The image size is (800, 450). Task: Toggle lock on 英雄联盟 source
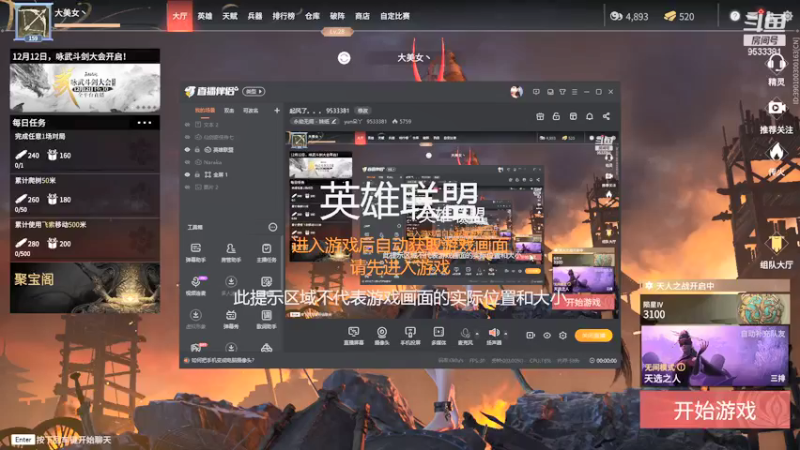197,149
